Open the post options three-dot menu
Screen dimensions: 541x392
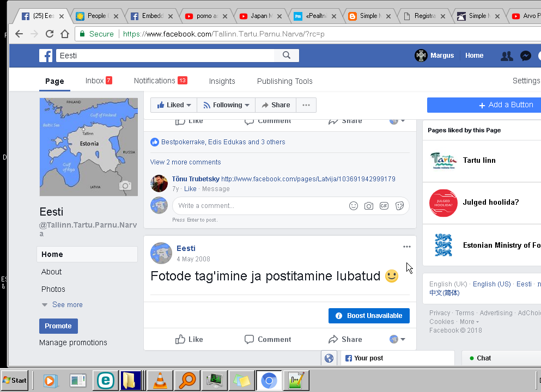[x=407, y=247]
